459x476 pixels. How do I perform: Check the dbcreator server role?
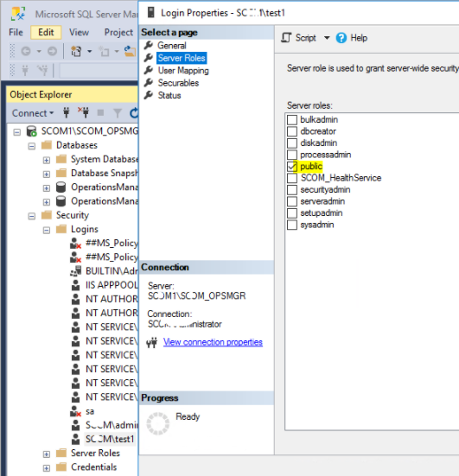pos(292,131)
